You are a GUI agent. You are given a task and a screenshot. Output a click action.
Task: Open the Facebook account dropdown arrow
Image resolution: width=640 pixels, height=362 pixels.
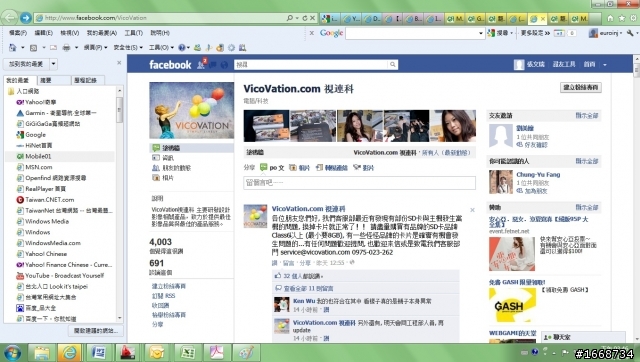point(605,64)
